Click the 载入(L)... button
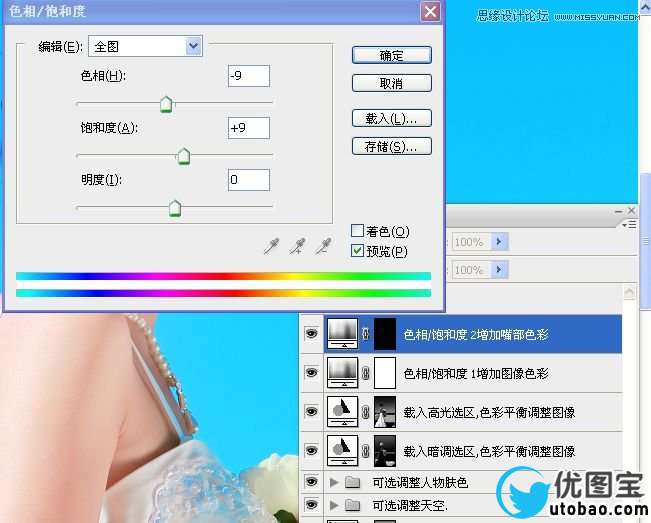The width and height of the screenshot is (651, 523). [392, 119]
